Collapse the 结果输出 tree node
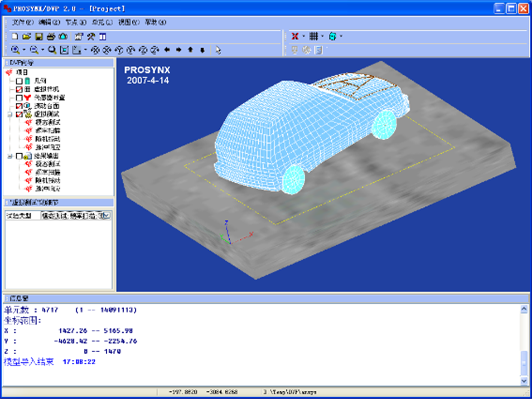 (10, 156)
